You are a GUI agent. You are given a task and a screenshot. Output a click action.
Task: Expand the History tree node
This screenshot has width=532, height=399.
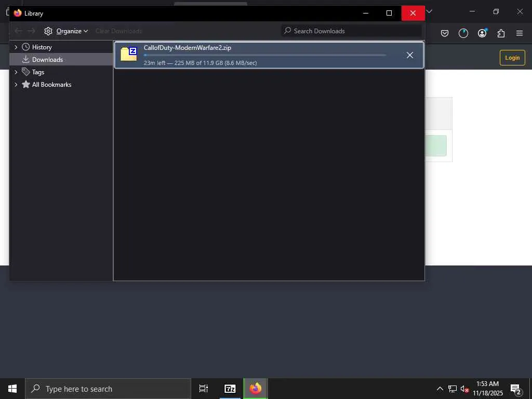tap(16, 47)
